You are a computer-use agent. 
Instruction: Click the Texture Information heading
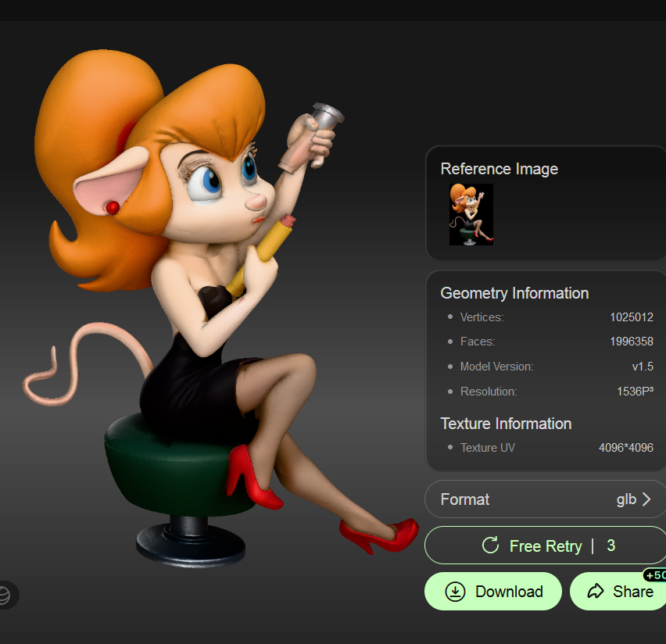pyautogui.click(x=506, y=424)
